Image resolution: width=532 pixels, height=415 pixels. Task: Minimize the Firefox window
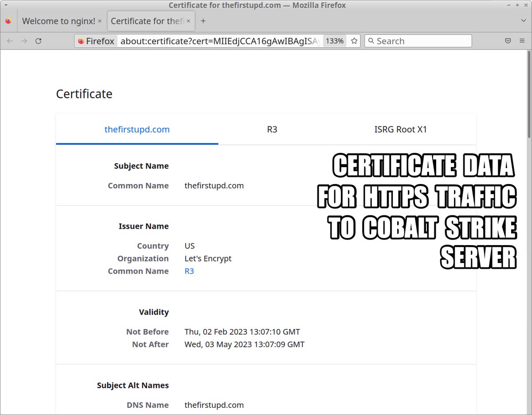click(x=508, y=5)
